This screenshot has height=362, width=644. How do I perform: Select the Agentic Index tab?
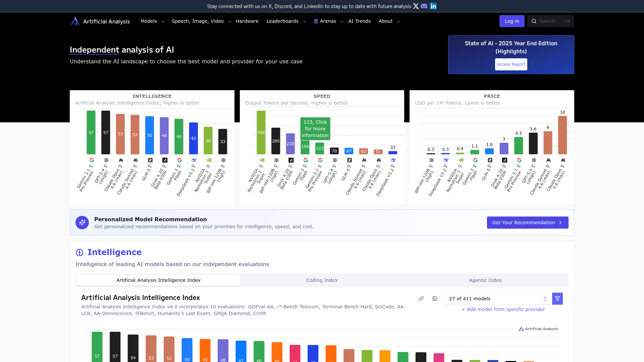pos(485,280)
